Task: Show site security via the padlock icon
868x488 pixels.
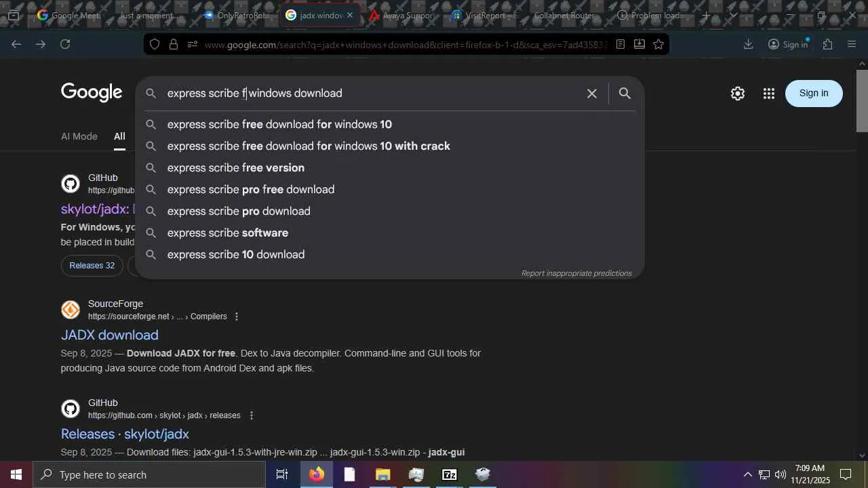Action: pos(174,44)
